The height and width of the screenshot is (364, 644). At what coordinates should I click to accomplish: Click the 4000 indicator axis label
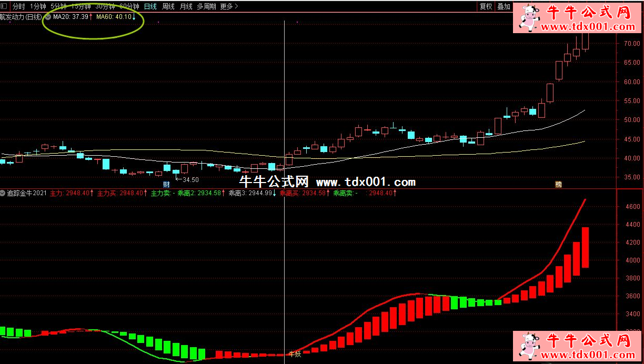[x=632, y=260]
